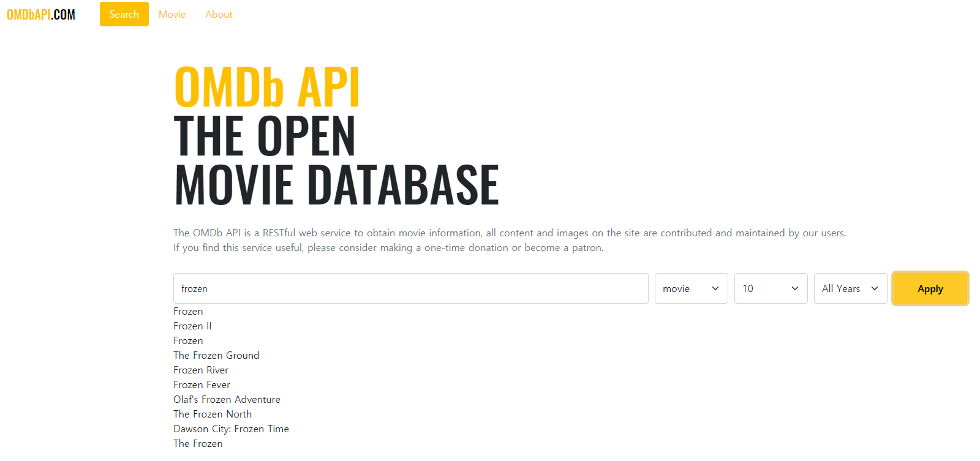Open the About nav item
Viewport: 980px width, 461px height.
tap(219, 14)
